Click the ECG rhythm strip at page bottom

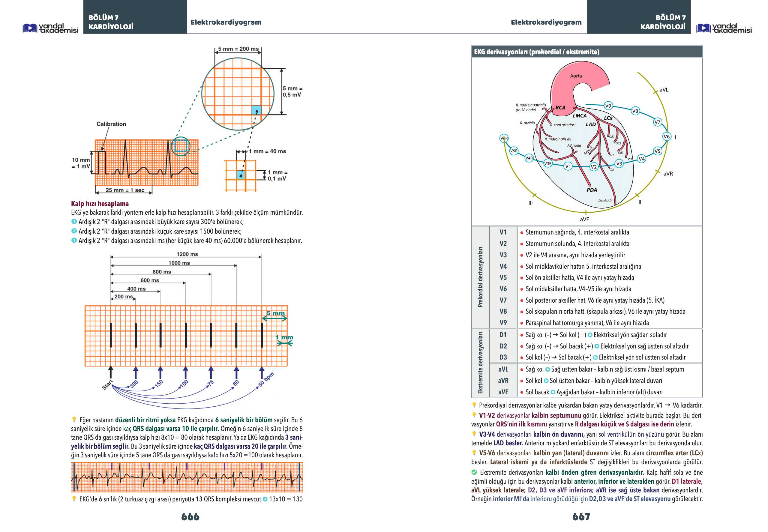click(187, 477)
